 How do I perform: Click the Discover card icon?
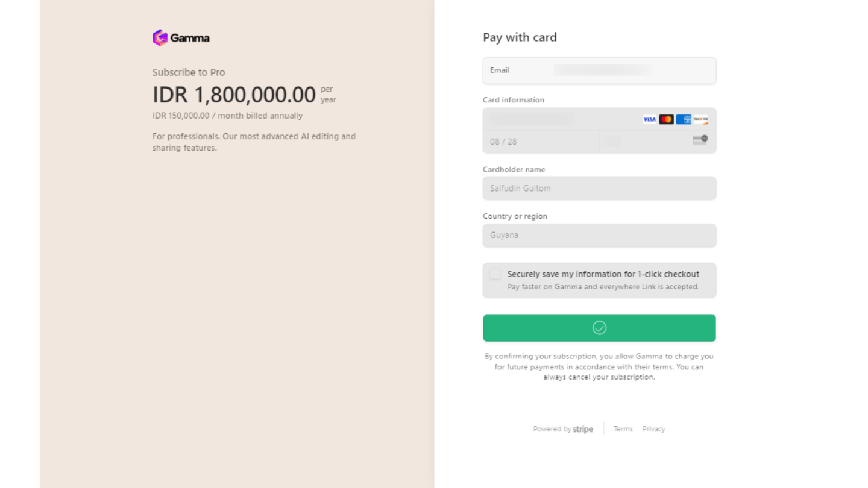click(x=700, y=119)
